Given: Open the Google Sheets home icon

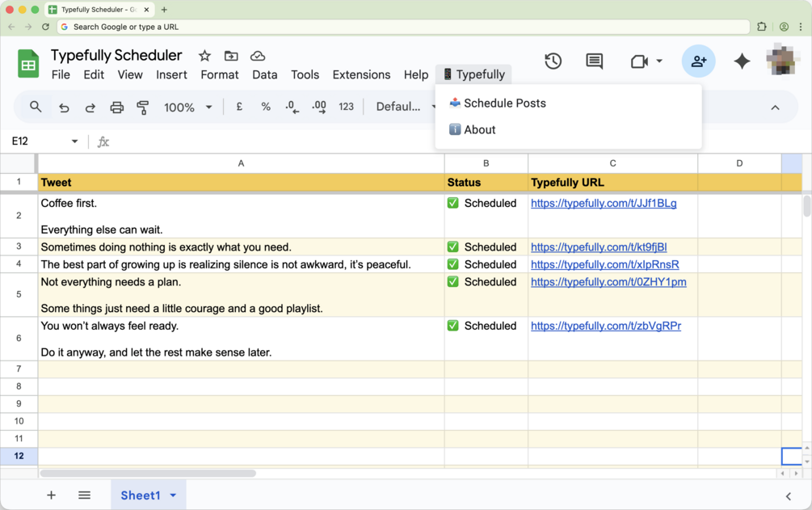Looking at the screenshot, I should [x=28, y=64].
